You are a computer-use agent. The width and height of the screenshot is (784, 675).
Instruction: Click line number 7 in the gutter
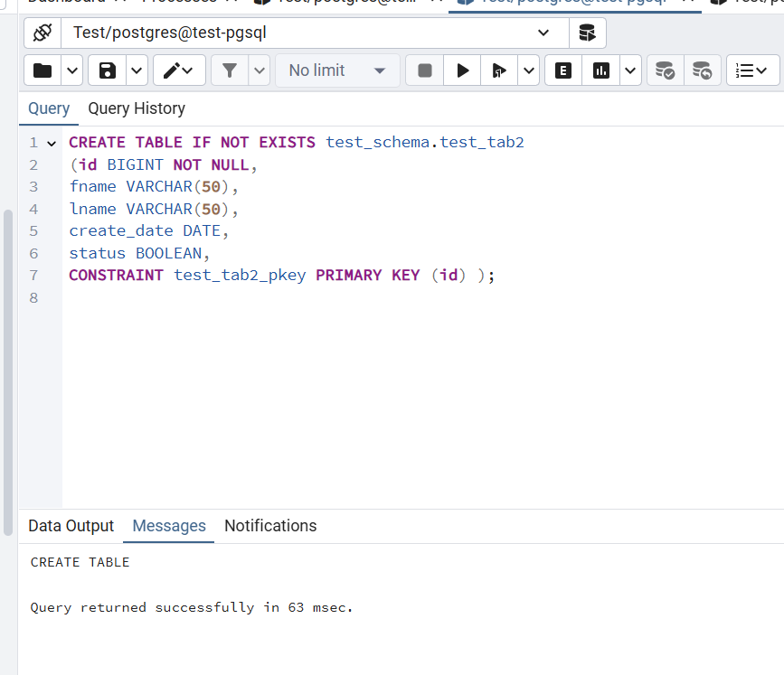click(x=33, y=276)
